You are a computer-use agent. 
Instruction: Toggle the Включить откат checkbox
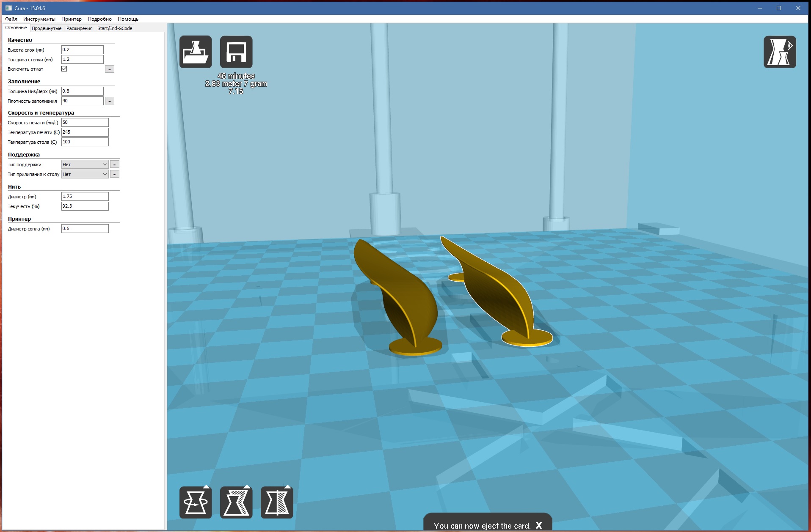click(64, 69)
